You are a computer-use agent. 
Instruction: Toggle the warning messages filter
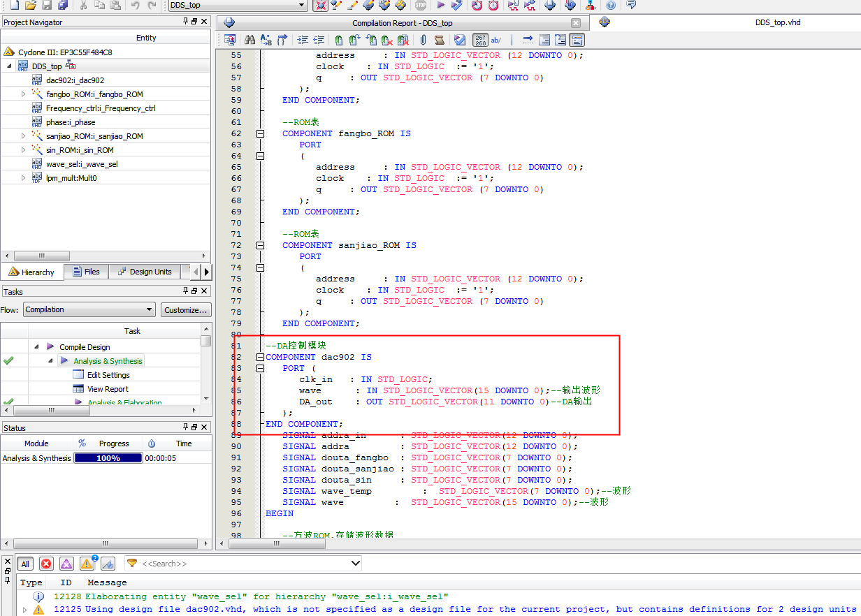(87, 564)
